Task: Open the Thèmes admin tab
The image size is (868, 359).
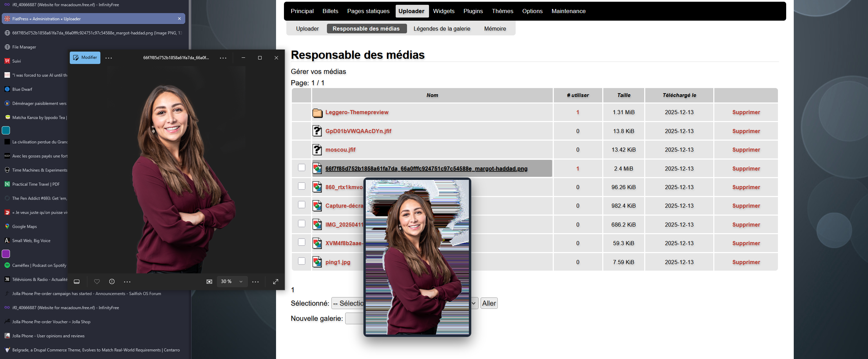Action: tap(503, 11)
